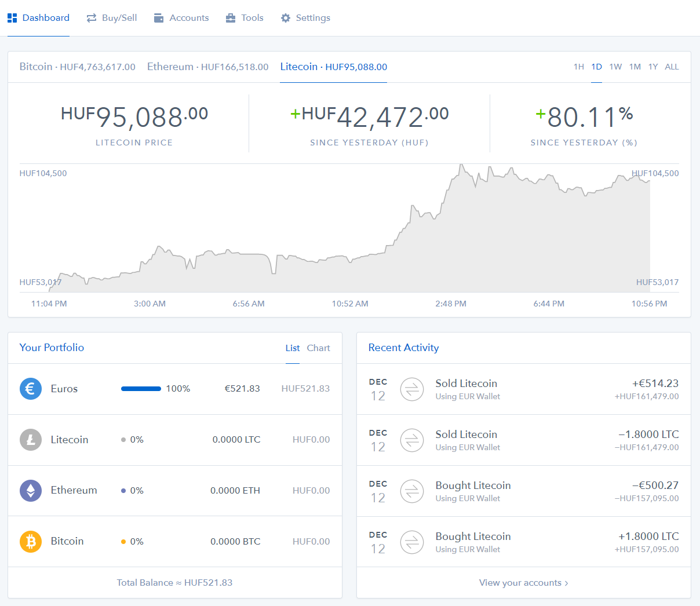Click the Your Portfolio heading
Image resolution: width=700 pixels, height=606 pixels.
(x=52, y=348)
